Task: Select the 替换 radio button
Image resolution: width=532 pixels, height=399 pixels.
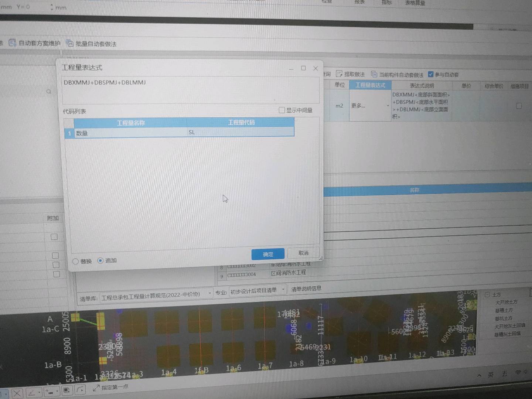Action: [x=76, y=262]
